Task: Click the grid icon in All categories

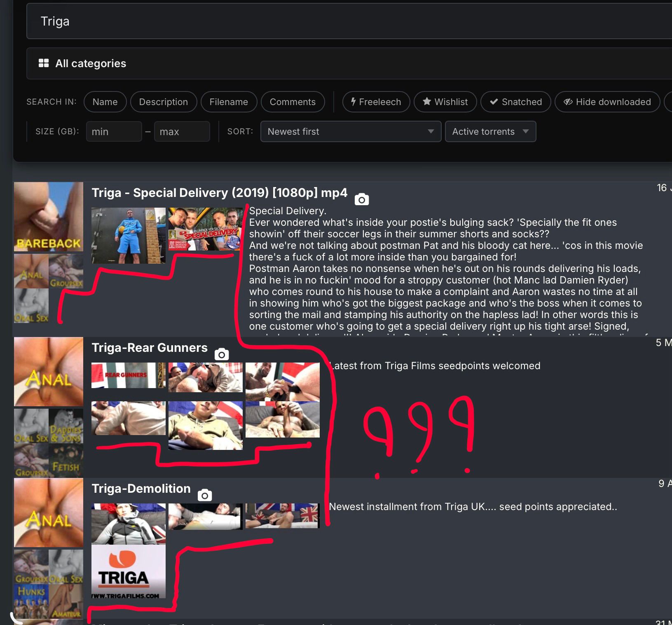Action: coord(44,63)
